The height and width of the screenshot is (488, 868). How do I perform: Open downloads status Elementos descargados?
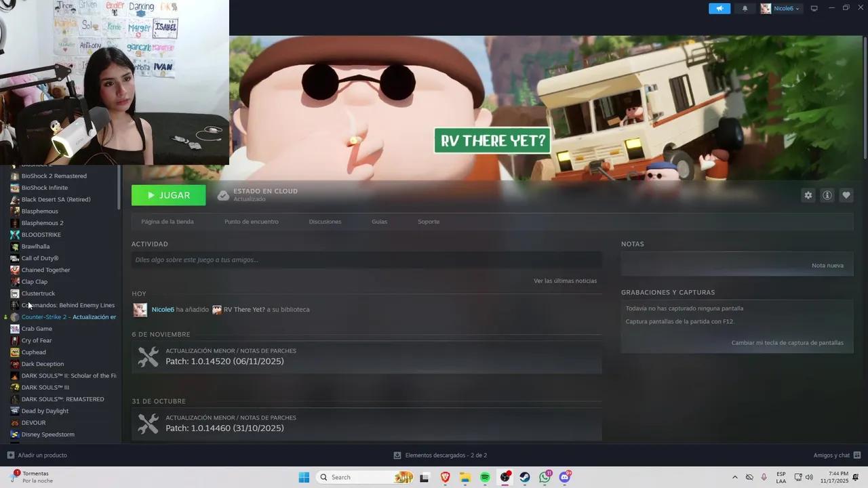(440, 455)
